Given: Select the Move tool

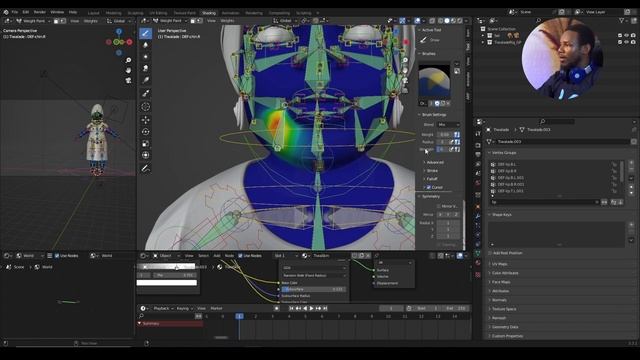Looking at the screenshot, I should pyautogui.click(x=145, y=120).
